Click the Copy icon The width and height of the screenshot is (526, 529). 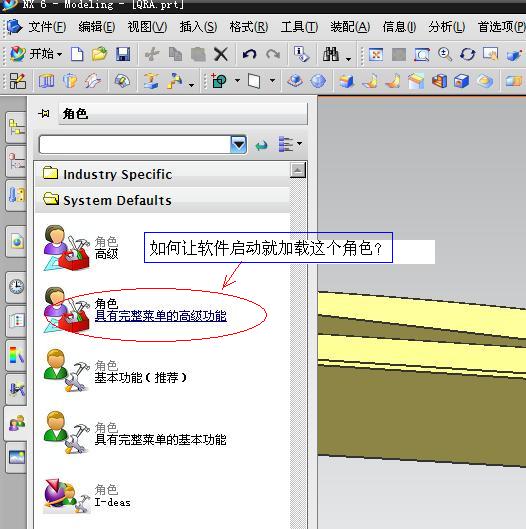pos(175,54)
